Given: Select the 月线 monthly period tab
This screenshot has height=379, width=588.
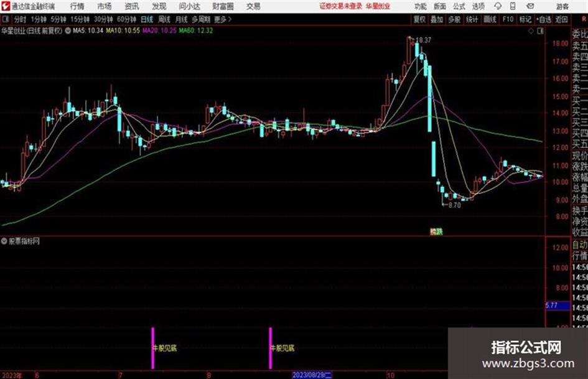Looking at the screenshot, I should [182, 19].
